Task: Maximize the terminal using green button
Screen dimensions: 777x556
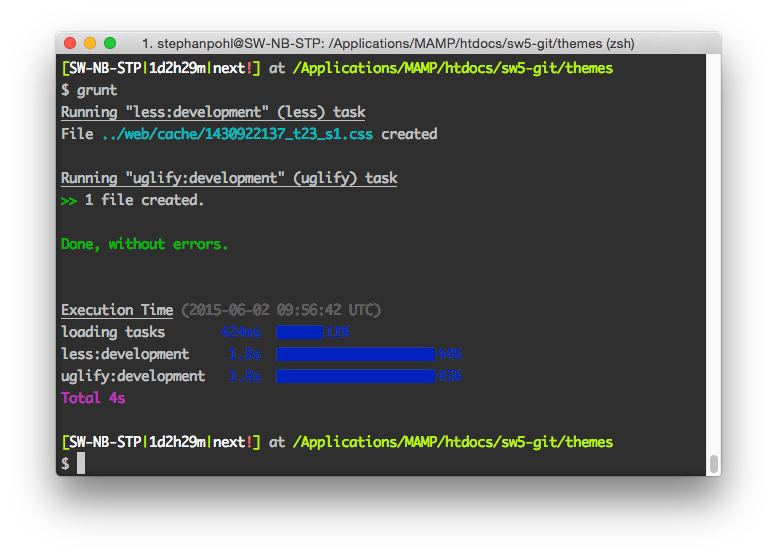Action: [110, 43]
